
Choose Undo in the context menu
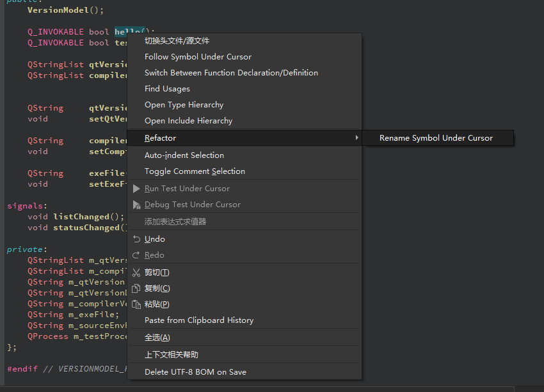244,239
